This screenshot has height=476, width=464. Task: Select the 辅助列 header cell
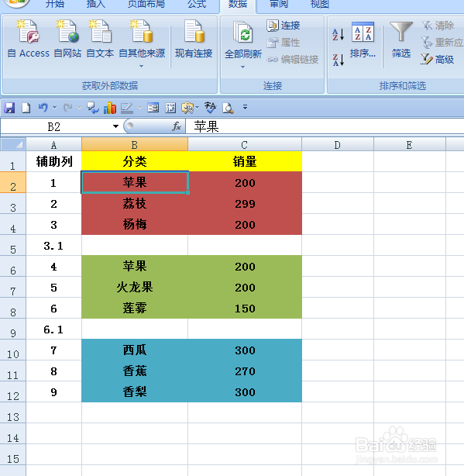click(x=54, y=161)
